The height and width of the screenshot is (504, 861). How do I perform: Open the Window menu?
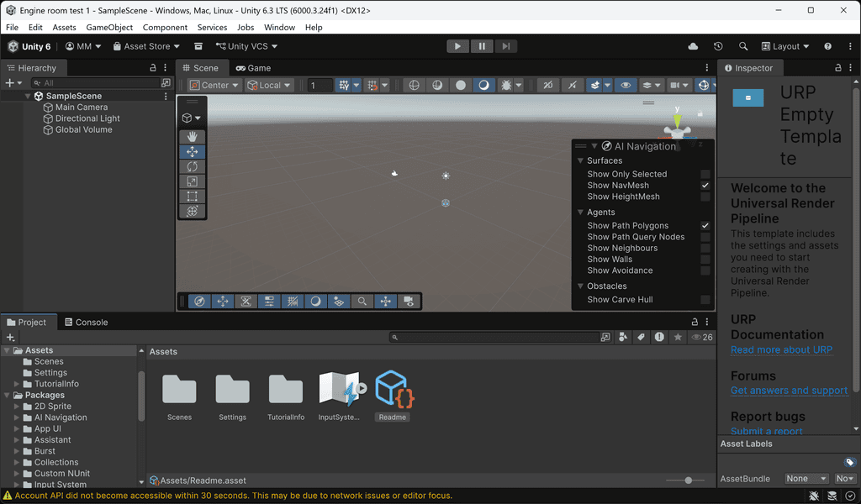click(x=279, y=28)
